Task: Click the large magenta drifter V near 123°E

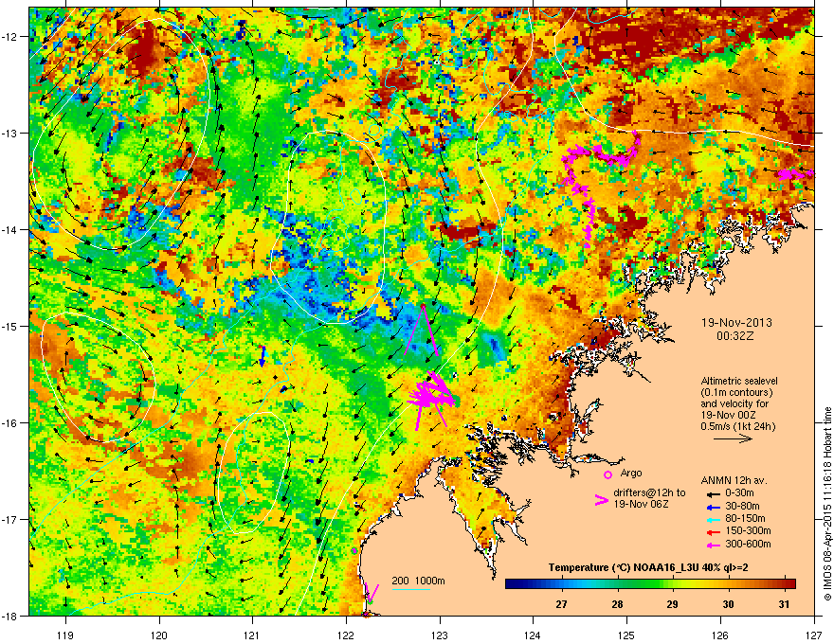Action: point(422,331)
